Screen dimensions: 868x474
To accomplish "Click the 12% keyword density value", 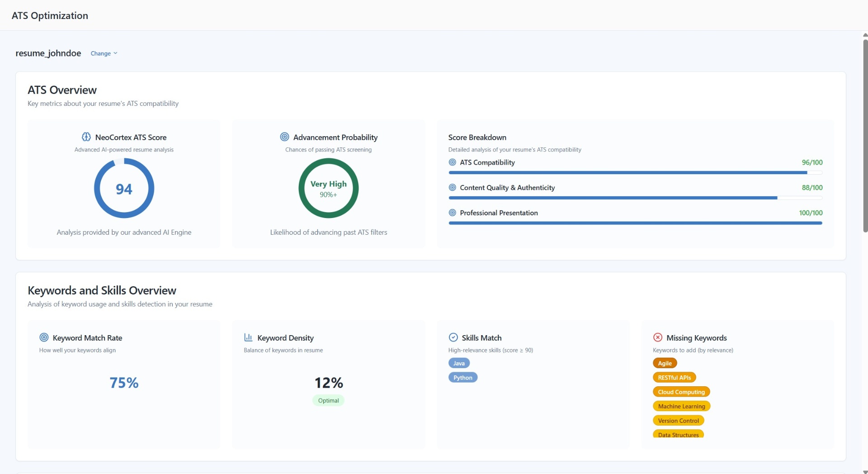I will (329, 383).
